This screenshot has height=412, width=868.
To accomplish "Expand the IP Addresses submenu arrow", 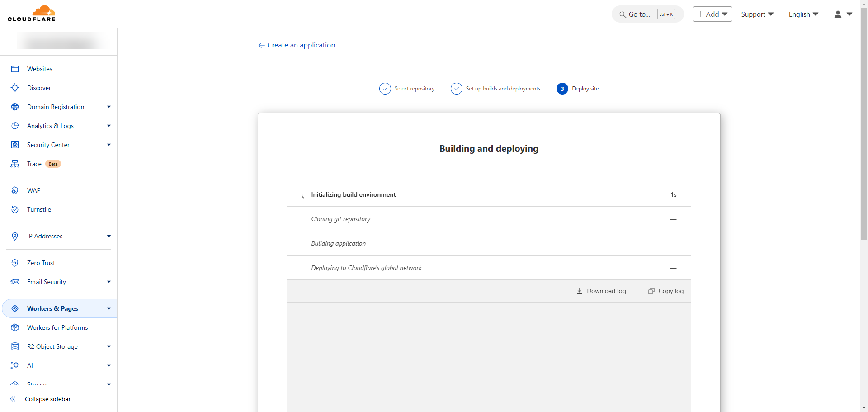I will (109, 236).
